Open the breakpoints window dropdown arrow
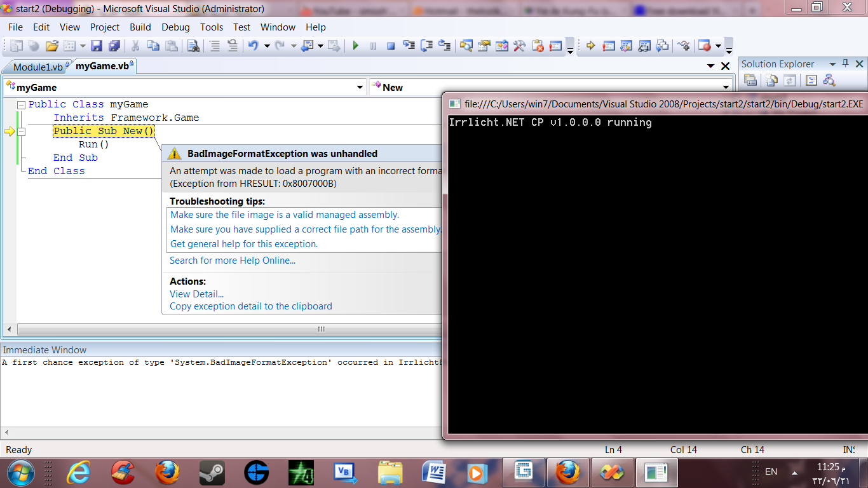The image size is (868, 488). click(718, 46)
